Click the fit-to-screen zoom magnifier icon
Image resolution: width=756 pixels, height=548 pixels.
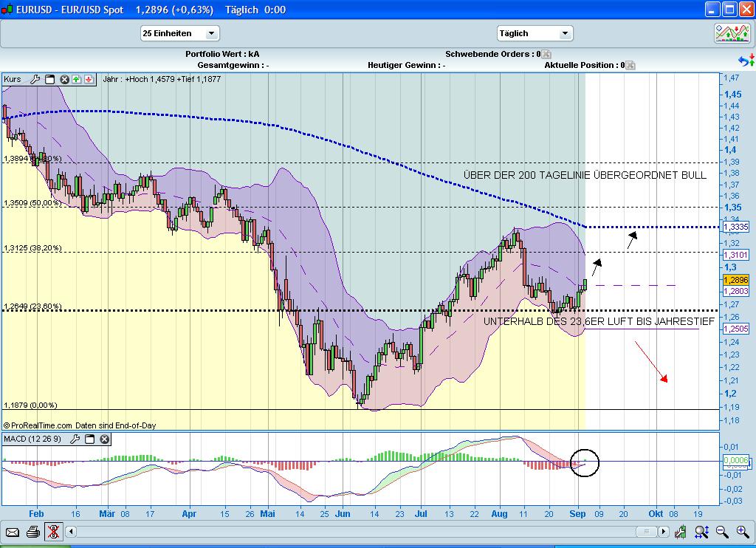click(701, 532)
